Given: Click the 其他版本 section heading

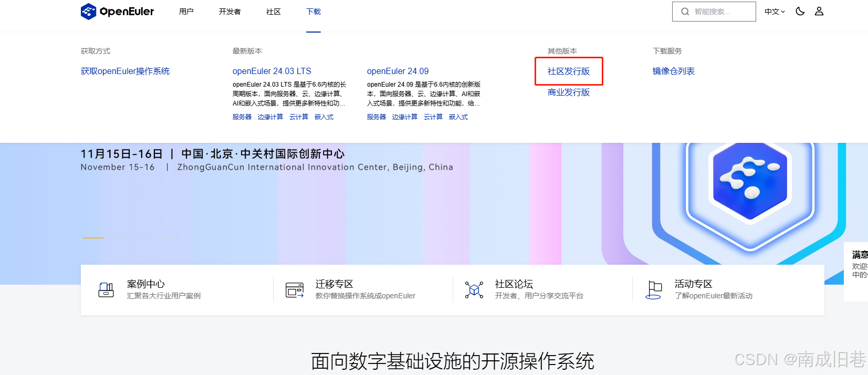Looking at the screenshot, I should 562,51.
